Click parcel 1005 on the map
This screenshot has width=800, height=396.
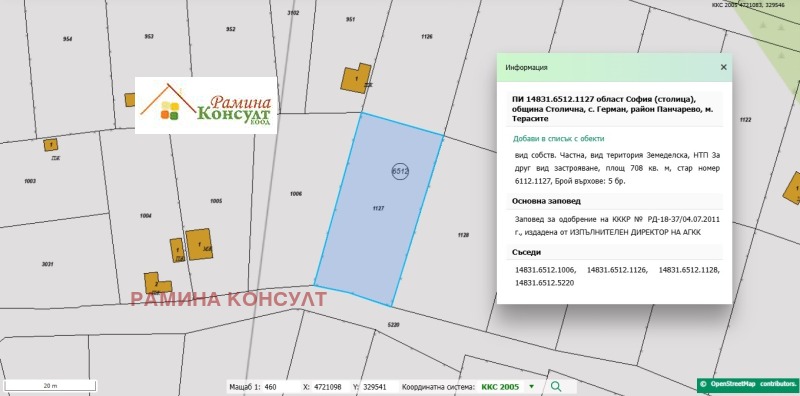coord(216,201)
